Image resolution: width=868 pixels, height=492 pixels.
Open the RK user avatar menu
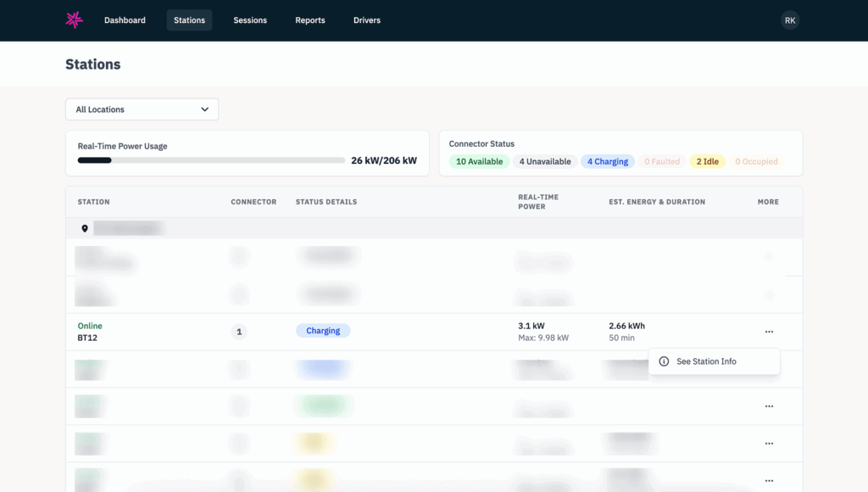point(789,20)
